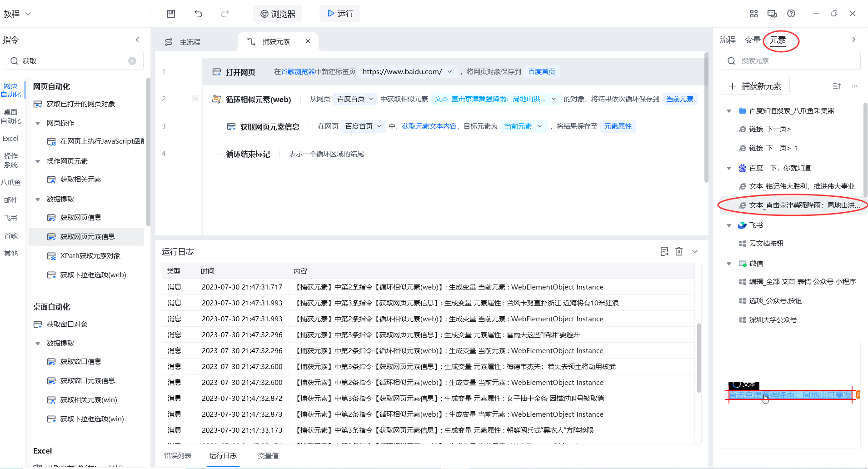Open the help question mark icon
868x469 pixels.
click(x=791, y=14)
